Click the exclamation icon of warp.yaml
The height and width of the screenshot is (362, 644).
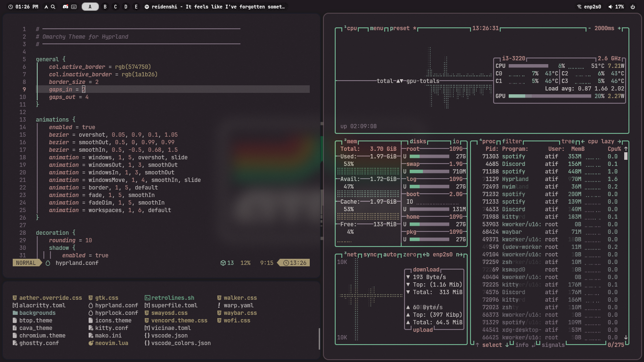pyautogui.click(x=219, y=305)
